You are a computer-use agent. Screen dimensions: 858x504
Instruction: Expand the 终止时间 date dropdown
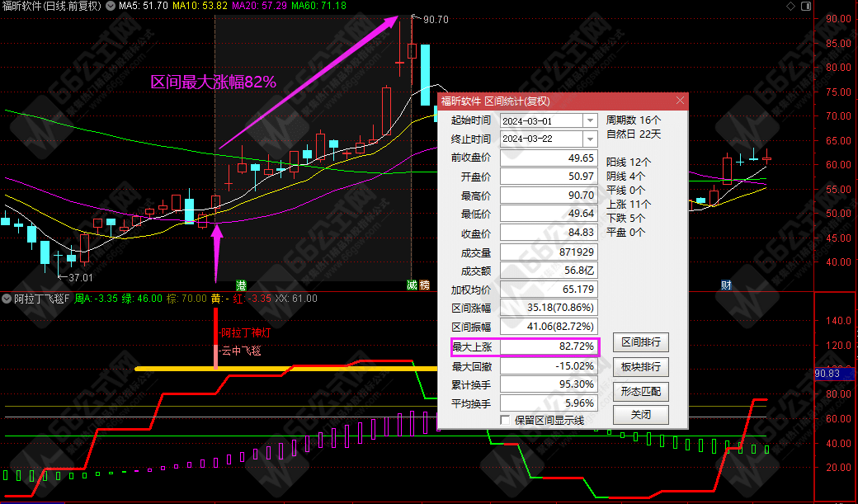591,139
